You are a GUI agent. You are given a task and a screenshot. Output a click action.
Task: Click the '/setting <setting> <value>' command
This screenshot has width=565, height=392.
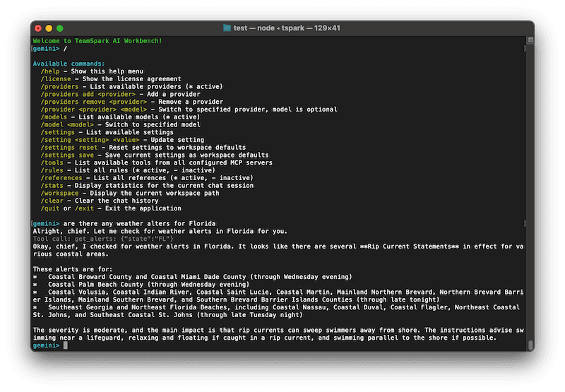click(x=90, y=140)
